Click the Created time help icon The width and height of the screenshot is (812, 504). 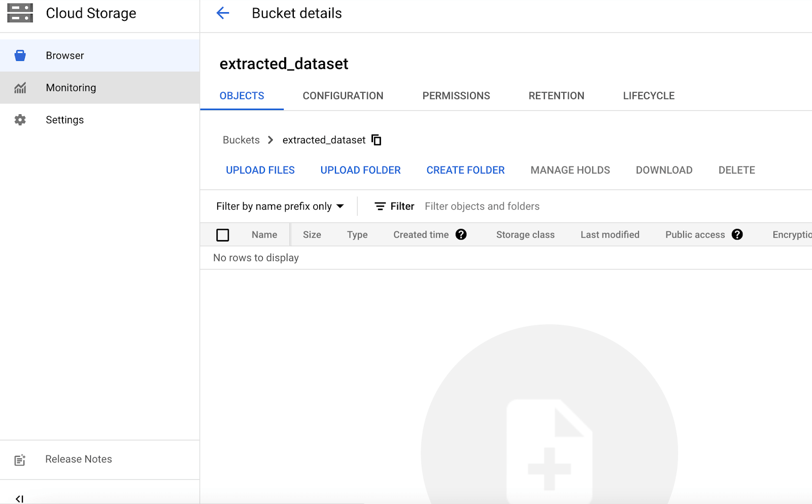pyautogui.click(x=461, y=234)
